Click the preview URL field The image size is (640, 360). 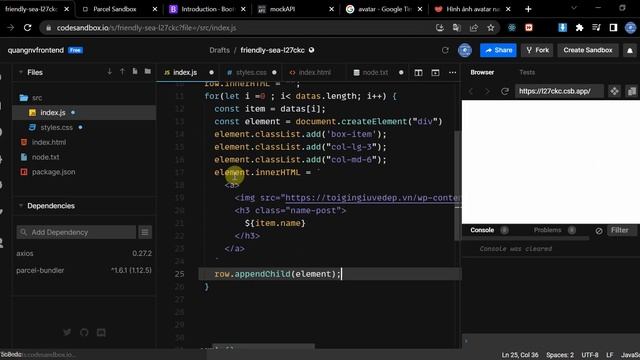pos(559,91)
